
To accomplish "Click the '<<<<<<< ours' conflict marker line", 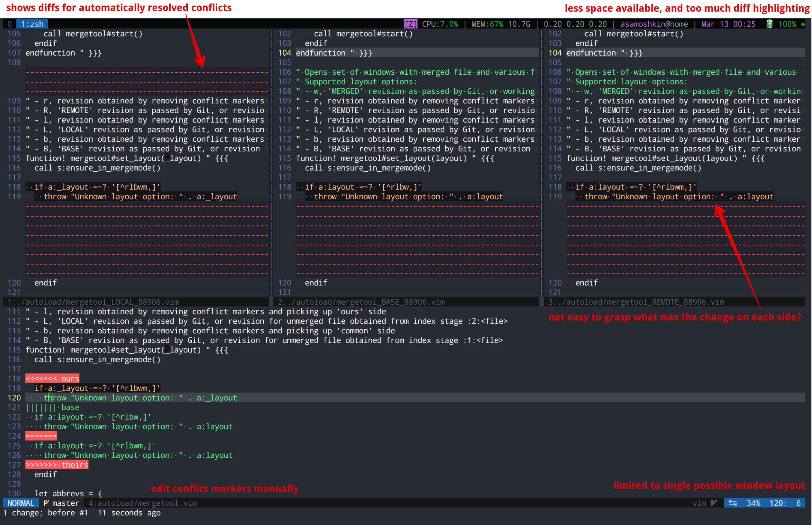I will coord(52,379).
